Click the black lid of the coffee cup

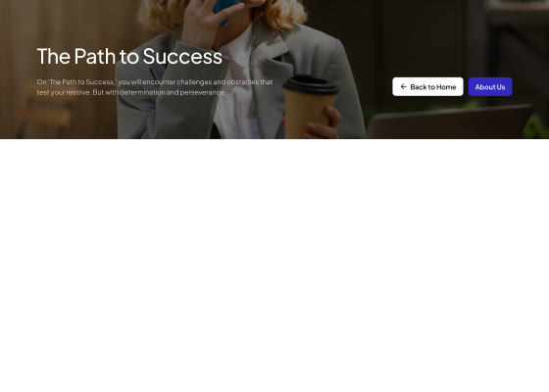point(311,84)
